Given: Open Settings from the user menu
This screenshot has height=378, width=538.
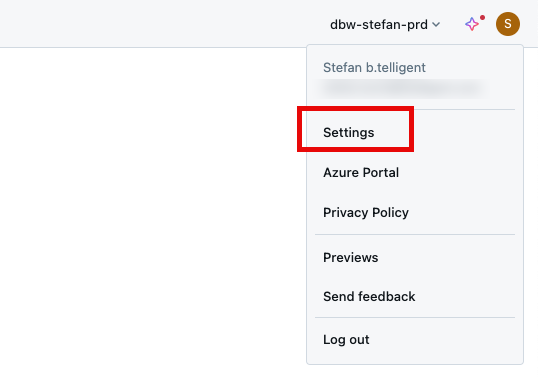Looking at the screenshot, I should (349, 132).
